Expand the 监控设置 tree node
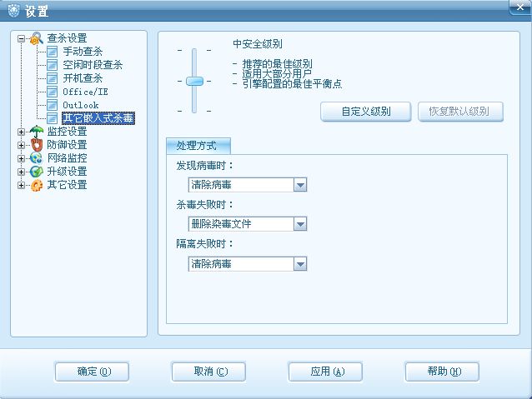 click(x=21, y=132)
